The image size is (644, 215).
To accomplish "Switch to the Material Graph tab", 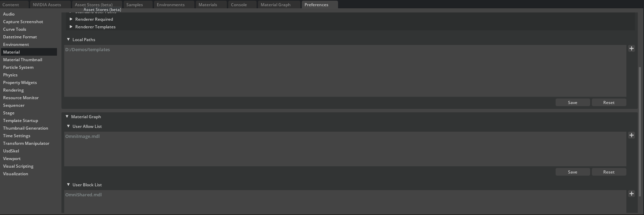I will click(279, 4).
